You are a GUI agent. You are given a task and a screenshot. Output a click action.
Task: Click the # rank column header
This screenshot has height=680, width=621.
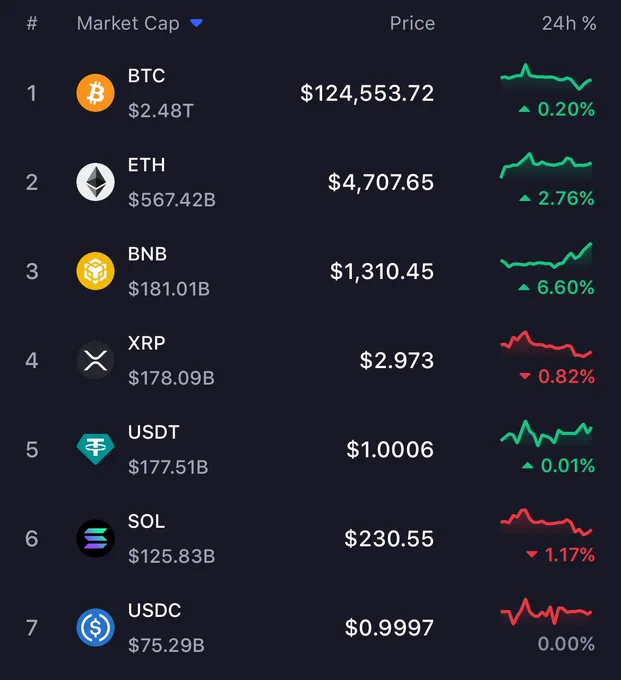click(32, 23)
